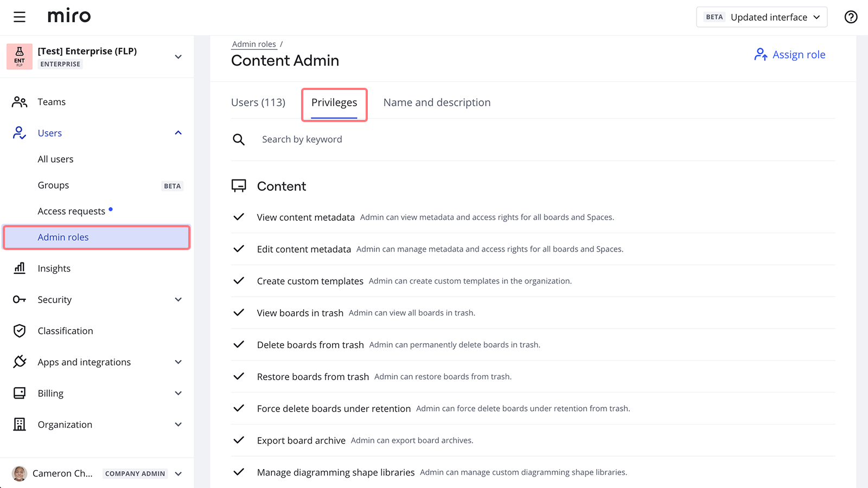868x488 pixels.
Task: Expand the Apps and integrations section
Action: (x=178, y=362)
